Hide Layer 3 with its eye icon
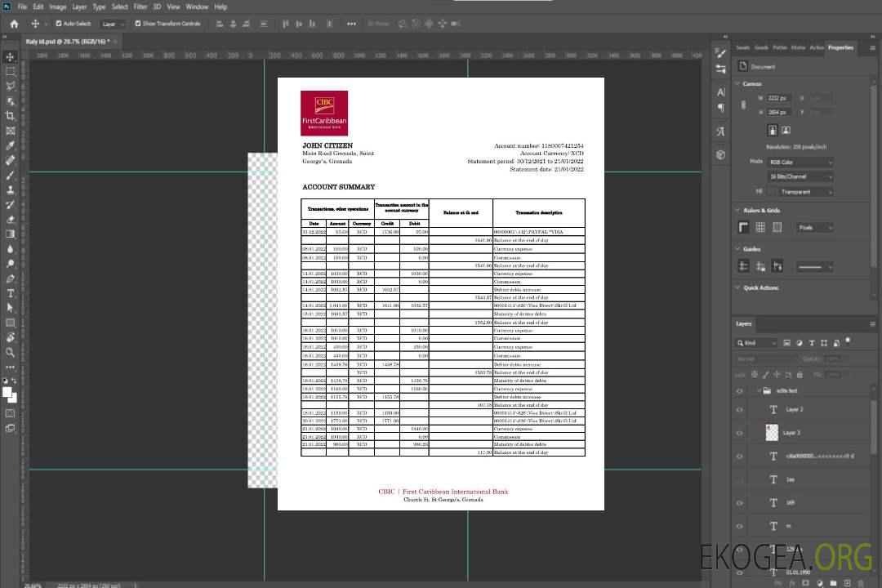882x588 pixels. click(740, 434)
